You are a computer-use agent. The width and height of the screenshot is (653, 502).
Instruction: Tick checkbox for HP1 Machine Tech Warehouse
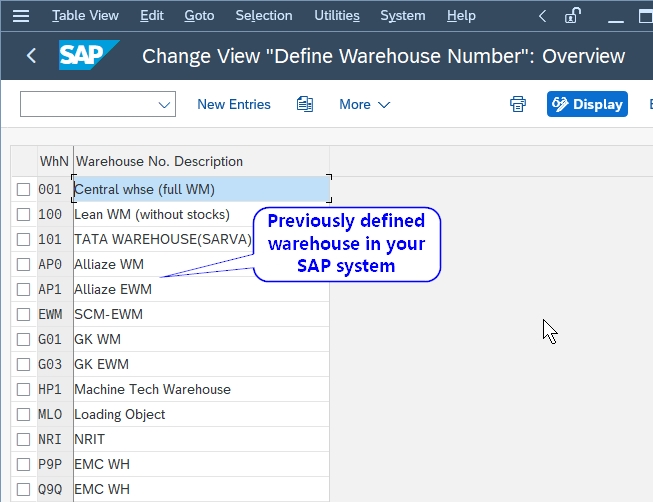23,390
